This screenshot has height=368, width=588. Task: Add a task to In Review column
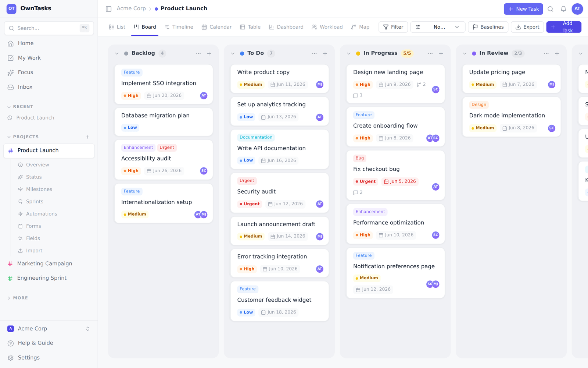(x=557, y=53)
